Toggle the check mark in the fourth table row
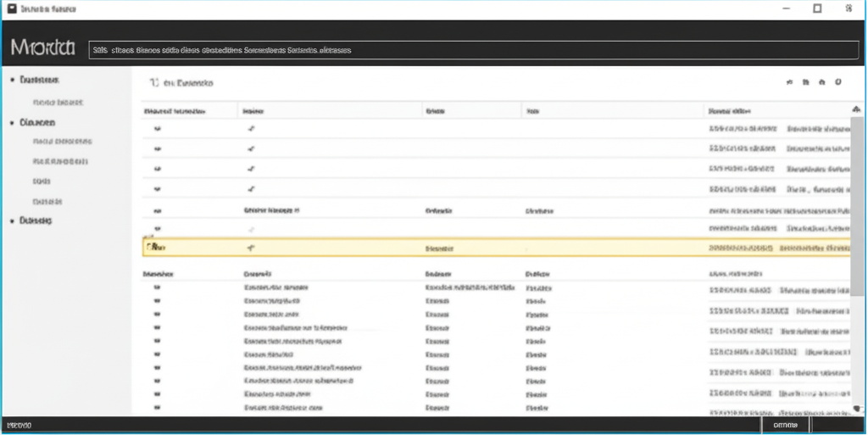This screenshot has height=435, width=868. point(251,189)
